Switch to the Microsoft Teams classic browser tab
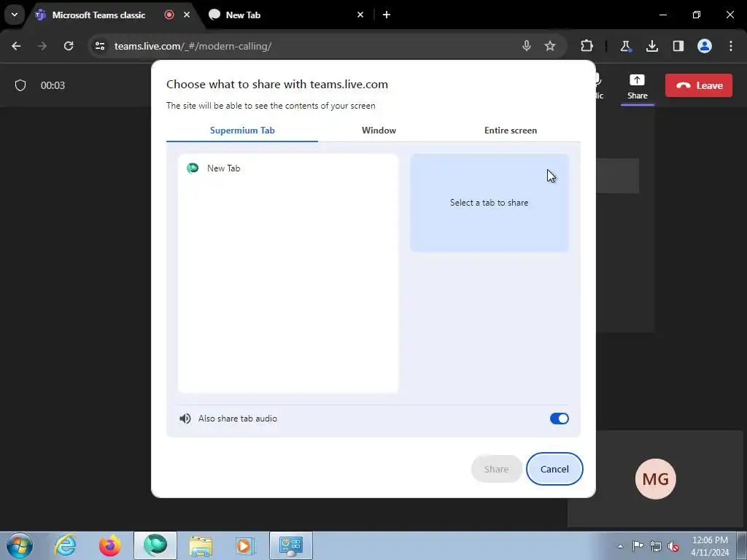 (x=98, y=15)
